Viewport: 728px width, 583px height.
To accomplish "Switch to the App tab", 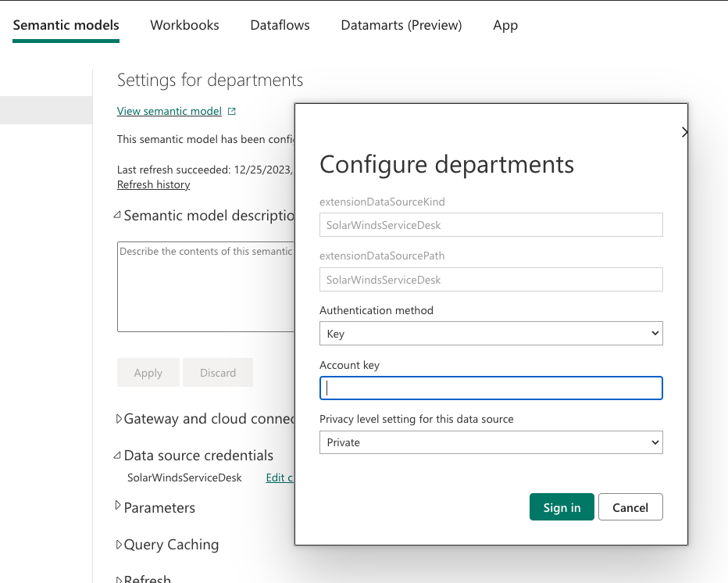I will point(505,25).
